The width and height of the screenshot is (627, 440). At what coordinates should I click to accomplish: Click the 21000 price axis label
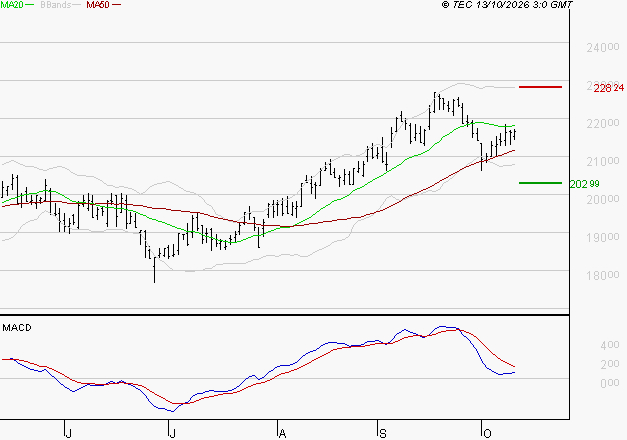(603, 161)
